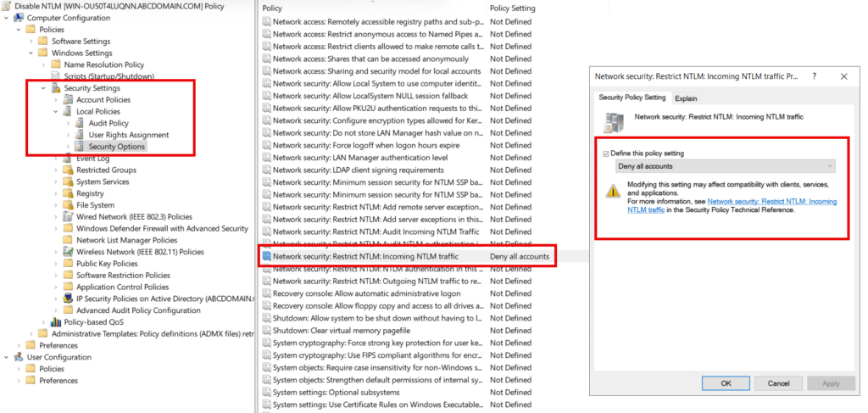Screen dimensions: 868x413
Task: Select Advanced Audit Policy Configuration node
Action: tap(138, 310)
